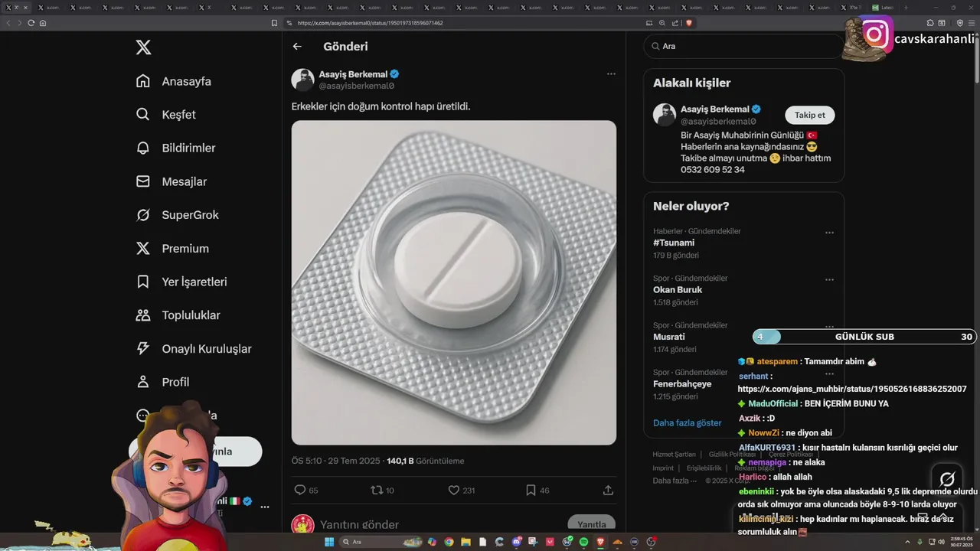980x551 pixels.
Task: Click the browser address bar URL
Action: (370, 23)
